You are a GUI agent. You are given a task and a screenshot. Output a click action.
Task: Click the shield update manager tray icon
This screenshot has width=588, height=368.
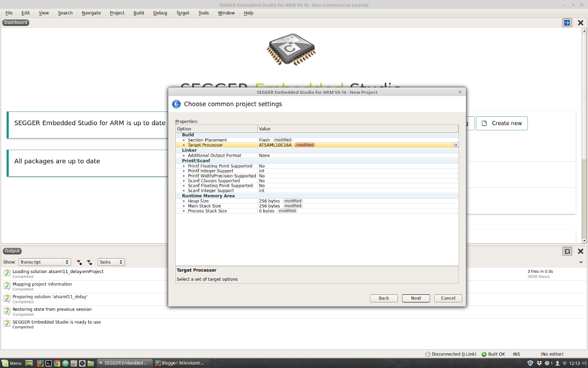(x=530, y=363)
